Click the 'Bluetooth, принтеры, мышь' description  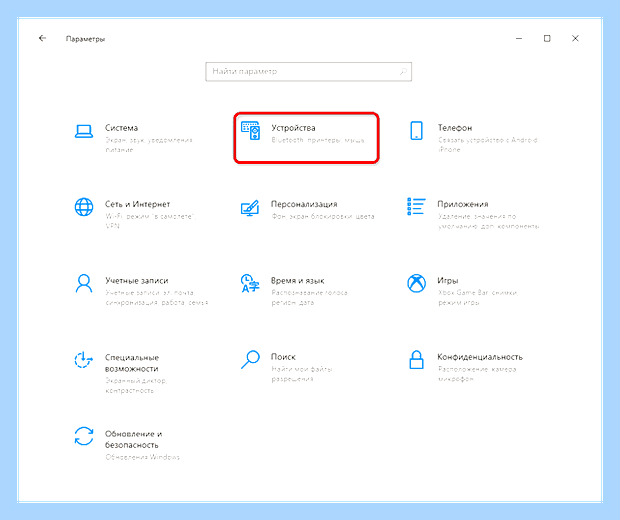coord(318,140)
